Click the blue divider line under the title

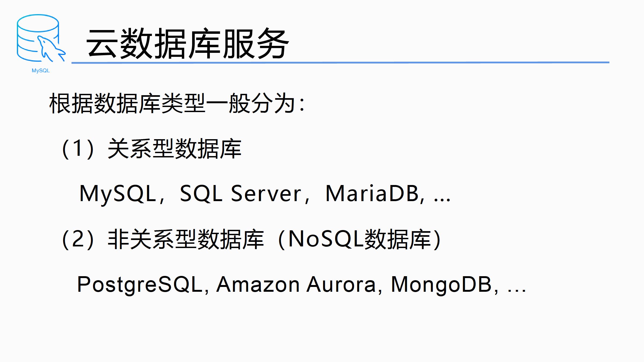click(x=340, y=62)
